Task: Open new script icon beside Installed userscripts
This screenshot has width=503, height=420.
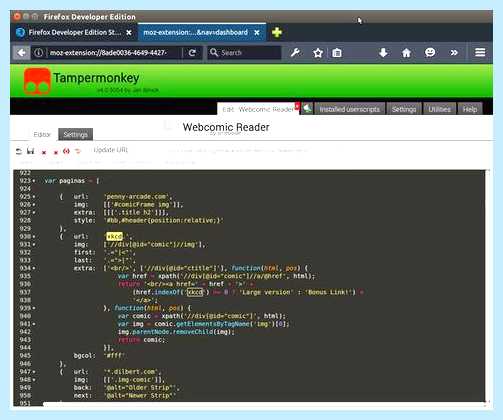Action: point(307,108)
